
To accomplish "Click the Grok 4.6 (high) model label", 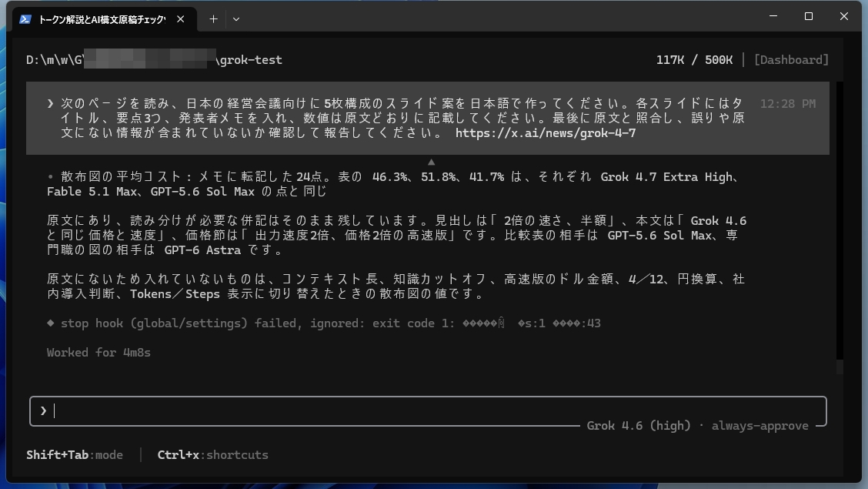I will point(639,426).
